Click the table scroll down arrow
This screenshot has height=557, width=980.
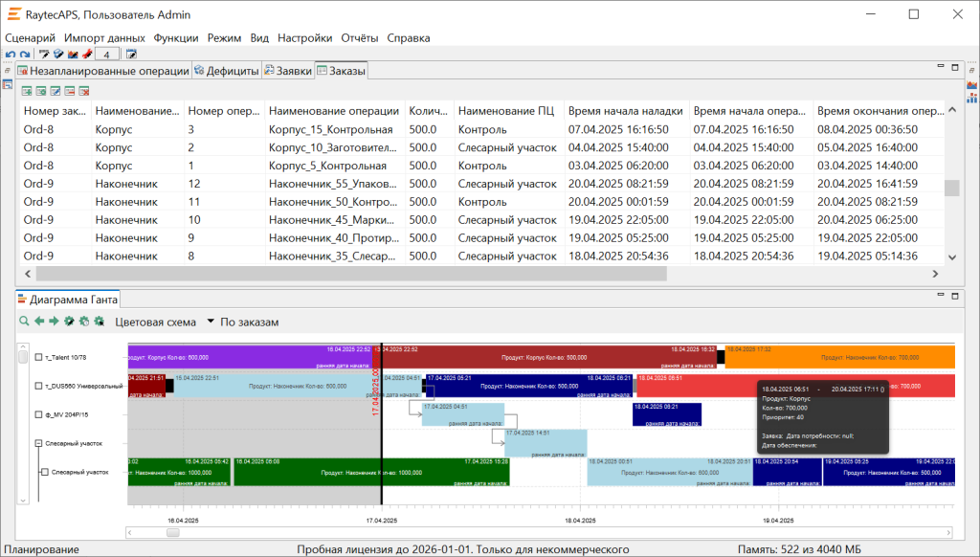952,256
